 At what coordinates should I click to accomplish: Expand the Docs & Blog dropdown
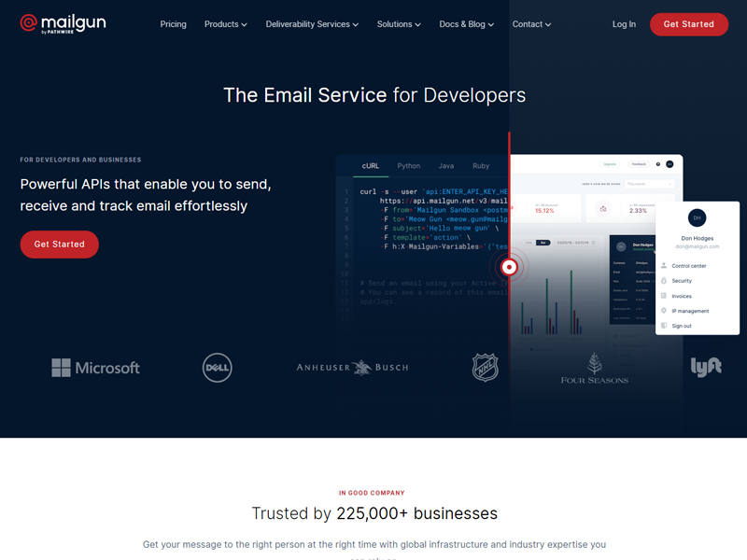[466, 24]
